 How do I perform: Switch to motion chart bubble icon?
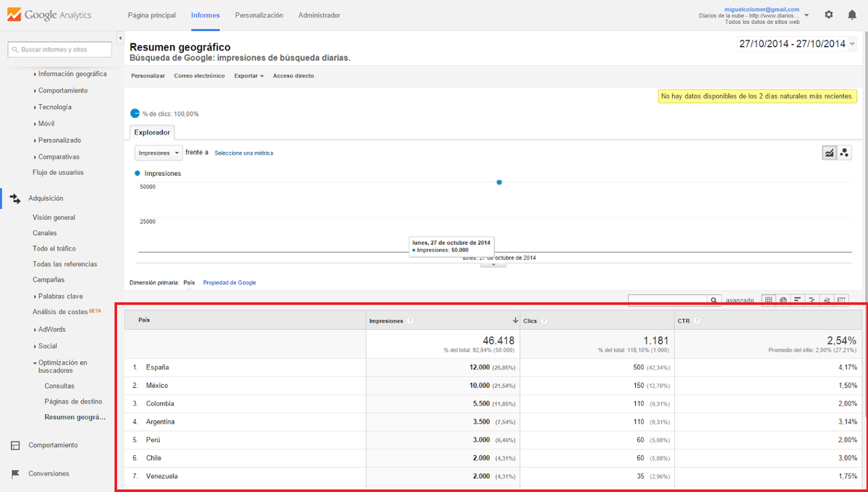pos(844,153)
